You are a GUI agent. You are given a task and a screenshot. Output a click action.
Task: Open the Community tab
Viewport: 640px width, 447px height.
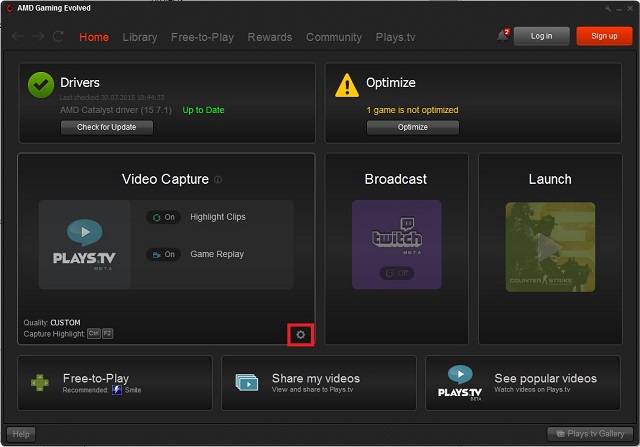tap(334, 37)
